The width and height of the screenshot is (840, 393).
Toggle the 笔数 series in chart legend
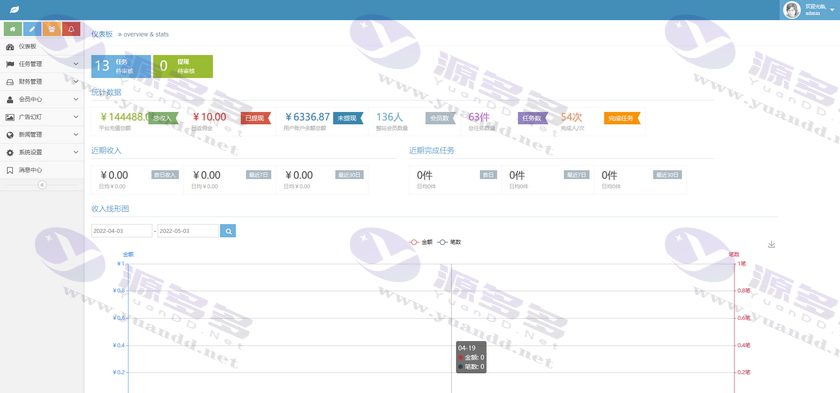[449, 242]
